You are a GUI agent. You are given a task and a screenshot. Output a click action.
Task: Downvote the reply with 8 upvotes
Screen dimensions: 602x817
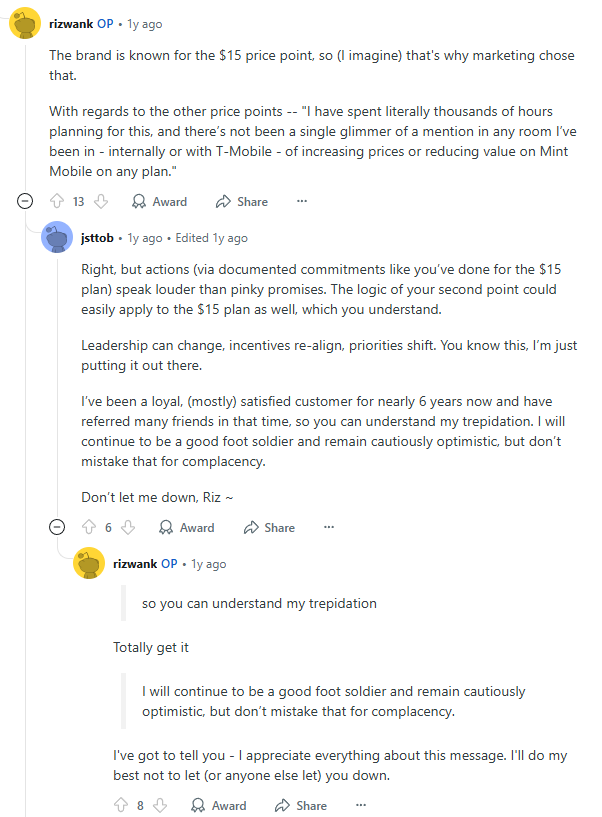[x=160, y=805]
